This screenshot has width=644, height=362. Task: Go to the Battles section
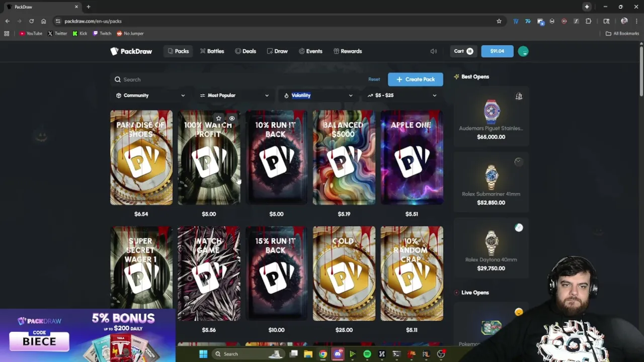pos(212,51)
